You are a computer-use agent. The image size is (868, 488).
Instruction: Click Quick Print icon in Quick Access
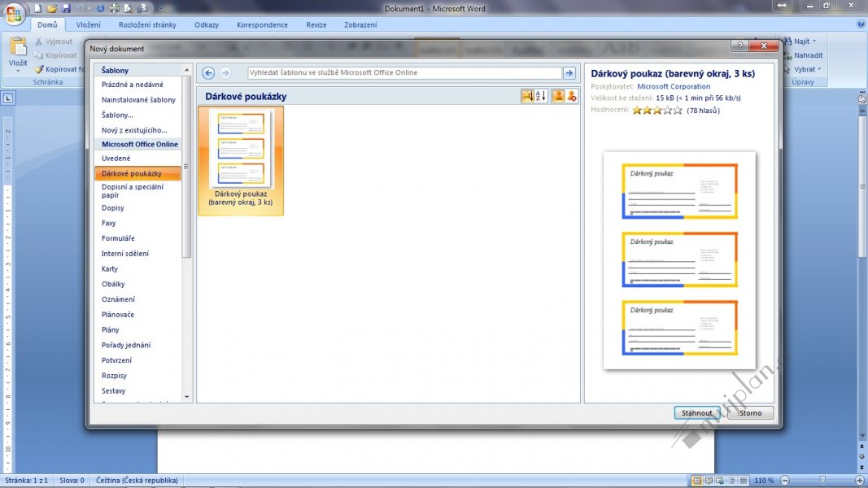tap(114, 8)
